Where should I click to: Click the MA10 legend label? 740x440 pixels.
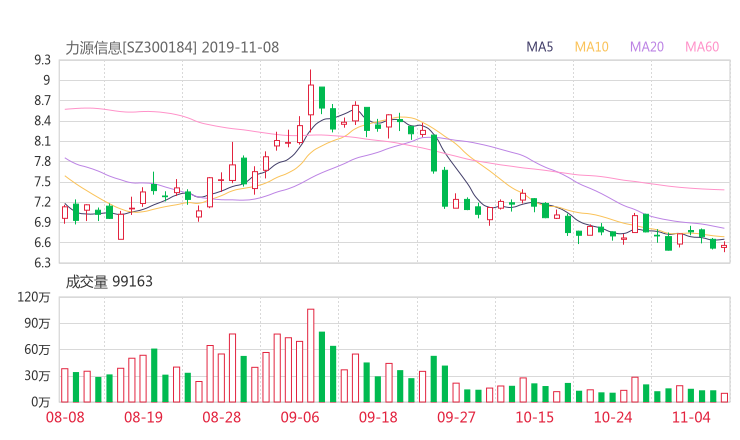click(x=591, y=47)
